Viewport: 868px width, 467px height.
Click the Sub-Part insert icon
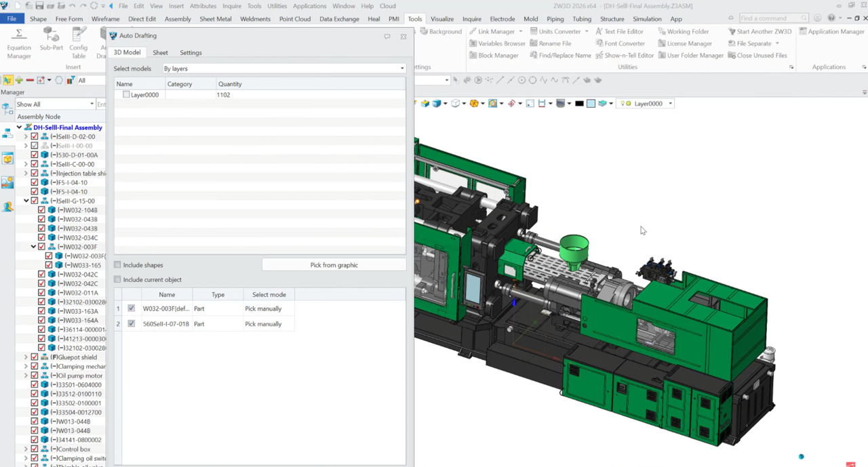click(x=51, y=39)
